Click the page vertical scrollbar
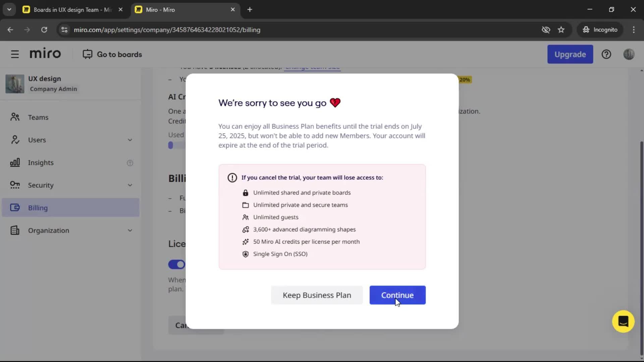The height and width of the screenshot is (362, 644). point(642,248)
